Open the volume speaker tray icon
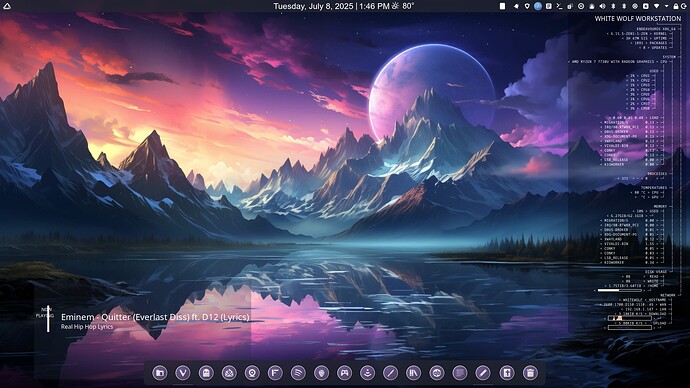Image resolution: width=690 pixels, height=388 pixels. [602, 6]
